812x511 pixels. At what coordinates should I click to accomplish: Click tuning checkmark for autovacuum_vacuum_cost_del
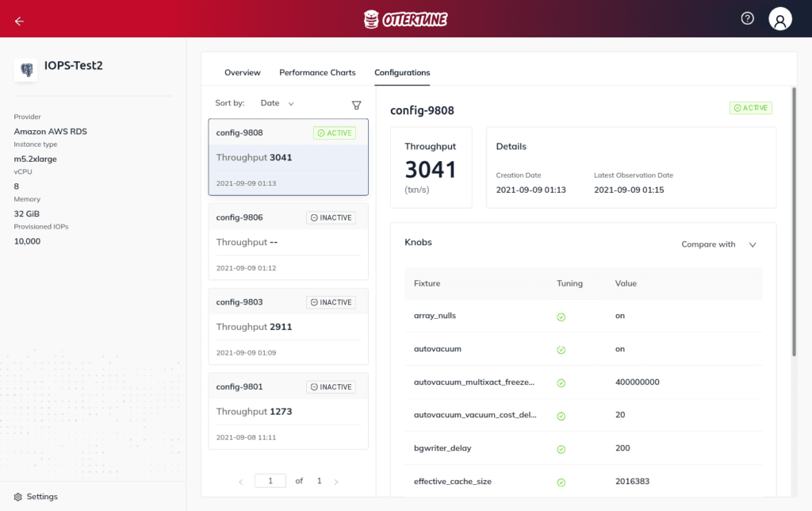click(561, 416)
